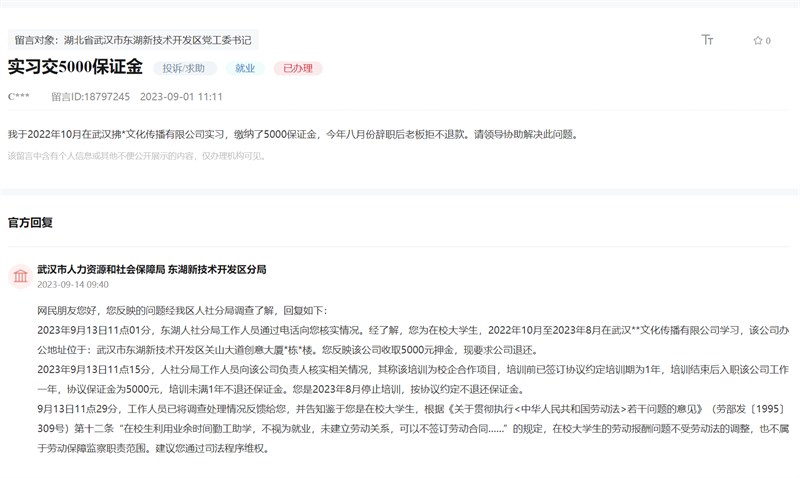800x478 pixels.
Task: Click the title 实习交5000保证金
Action: (76, 67)
